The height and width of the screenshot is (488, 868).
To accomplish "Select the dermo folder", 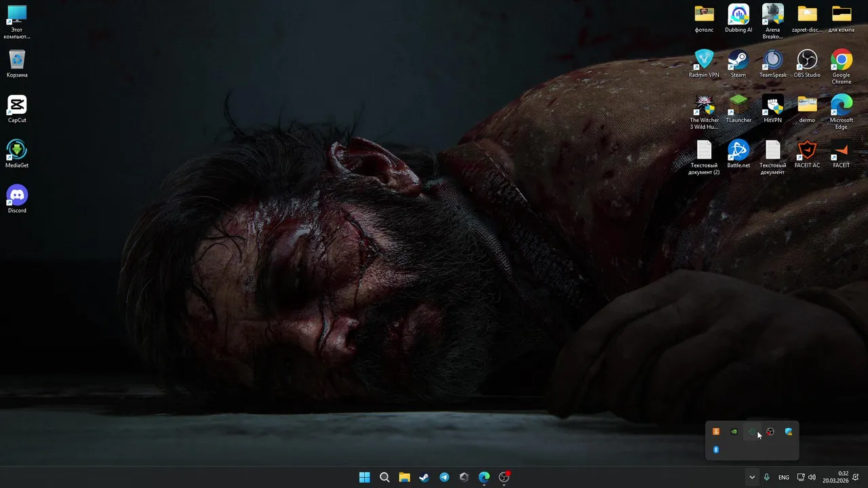I will (x=807, y=109).
